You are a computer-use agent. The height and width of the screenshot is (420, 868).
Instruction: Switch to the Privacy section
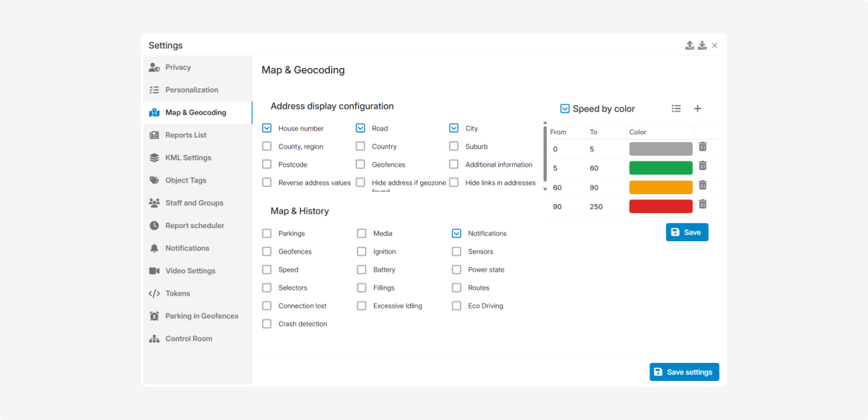coord(178,67)
